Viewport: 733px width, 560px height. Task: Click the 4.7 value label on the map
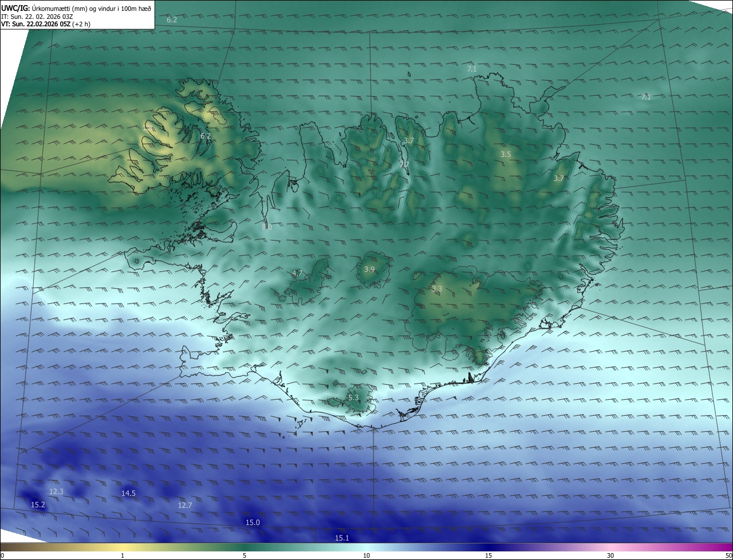[297, 273]
